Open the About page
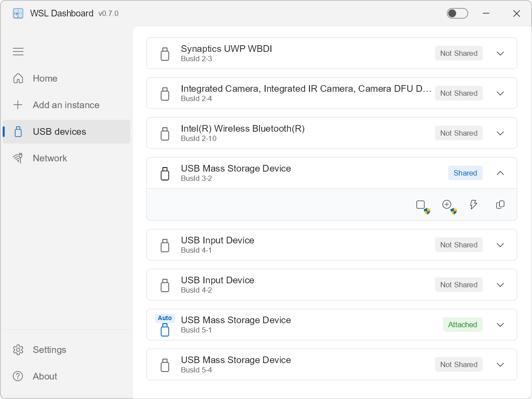The image size is (532, 399). point(45,376)
